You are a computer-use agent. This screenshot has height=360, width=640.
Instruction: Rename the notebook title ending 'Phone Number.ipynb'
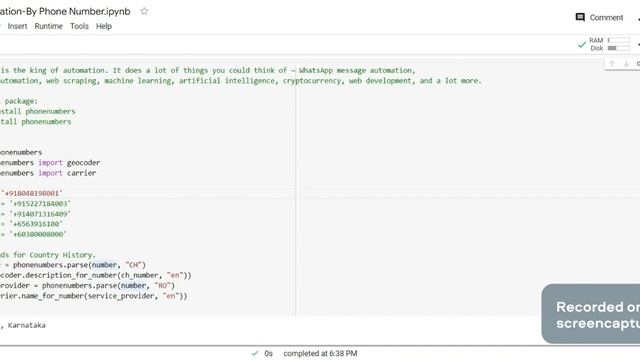coord(65,11)
